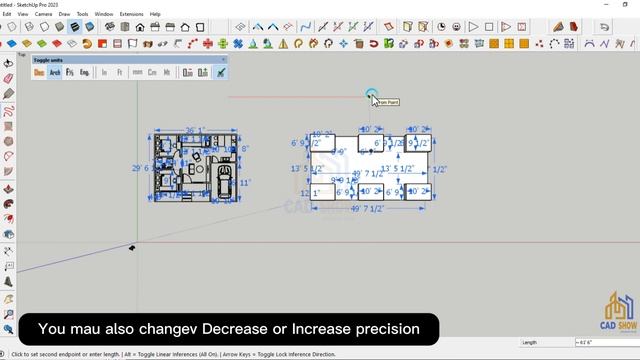
Task: Click the play triangle toolbar icon
Action: click(473, 27)
